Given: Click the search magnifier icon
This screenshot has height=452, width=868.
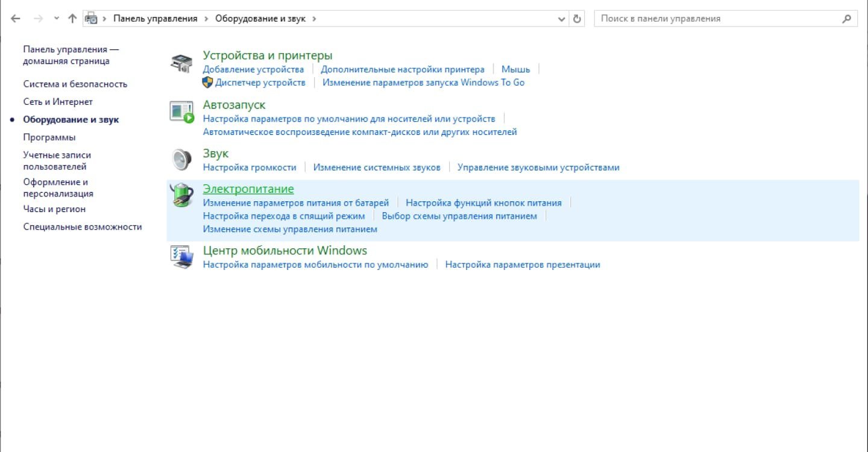Looking at the screenshot, I should (846, 19).
